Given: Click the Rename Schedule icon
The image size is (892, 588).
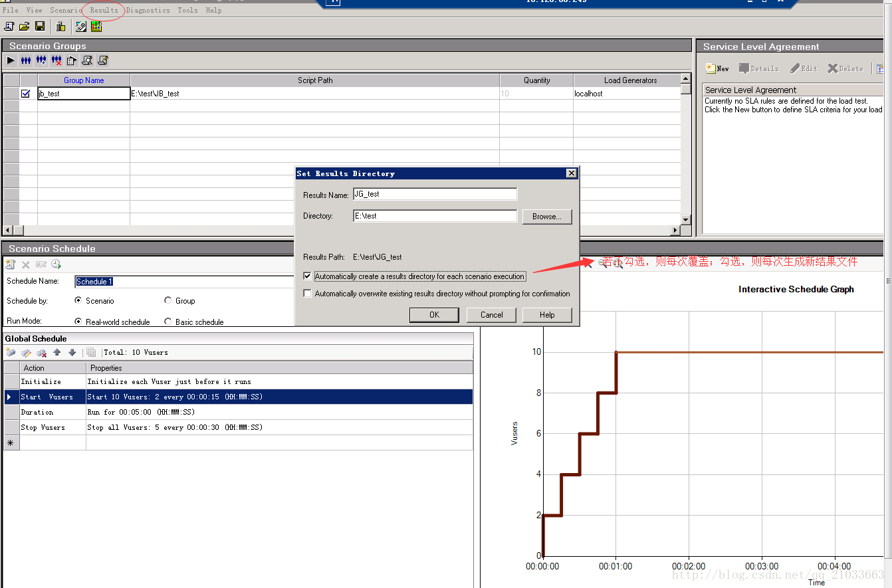Looking at the screenshot, I should click(x=41, y=264).
